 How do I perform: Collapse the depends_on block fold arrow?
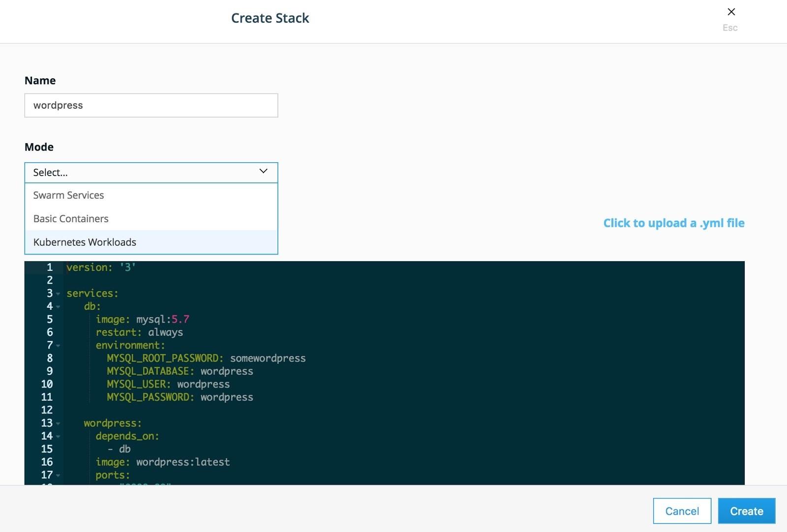[x=58, y=437]
